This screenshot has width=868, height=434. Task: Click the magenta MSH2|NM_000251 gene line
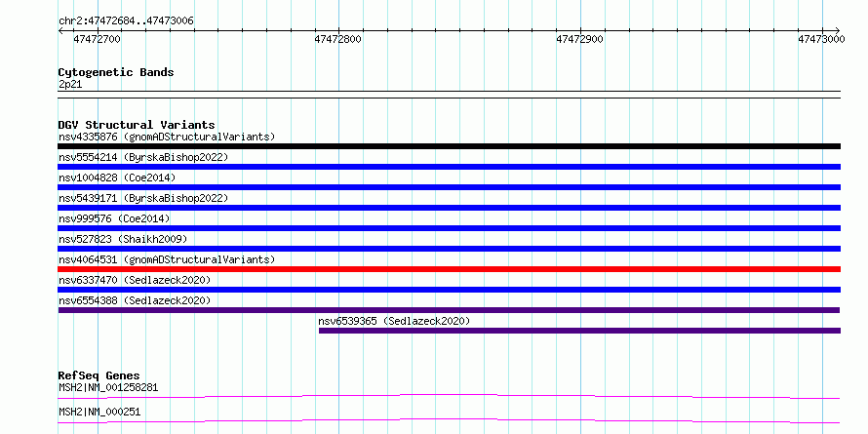449,420
